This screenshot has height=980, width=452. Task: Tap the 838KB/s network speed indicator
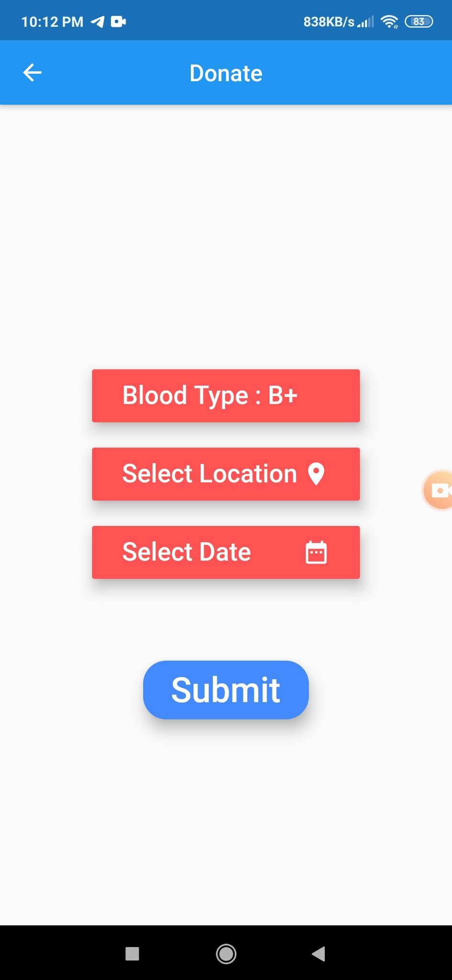329,22
